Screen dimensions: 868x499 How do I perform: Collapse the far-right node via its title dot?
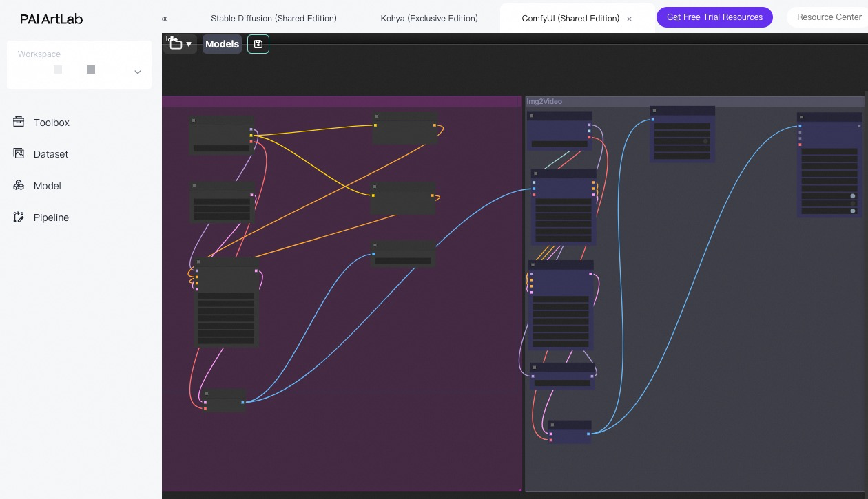coord(802,117)
